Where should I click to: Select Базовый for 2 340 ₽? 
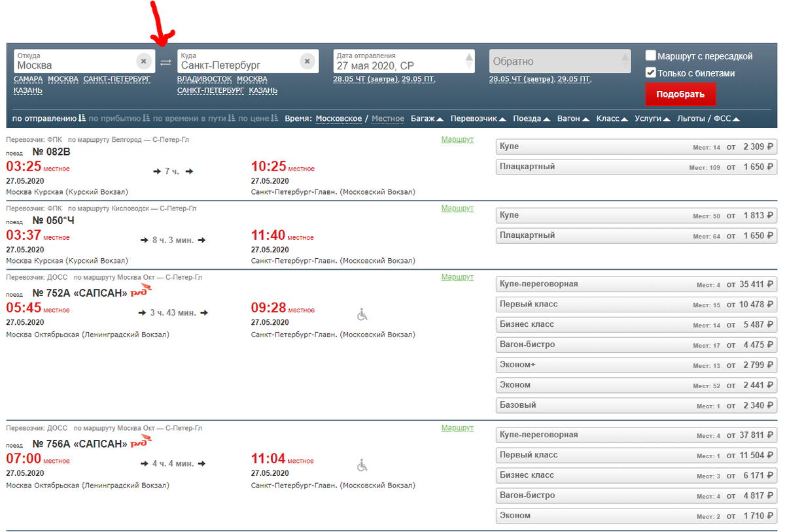point(637,406)
